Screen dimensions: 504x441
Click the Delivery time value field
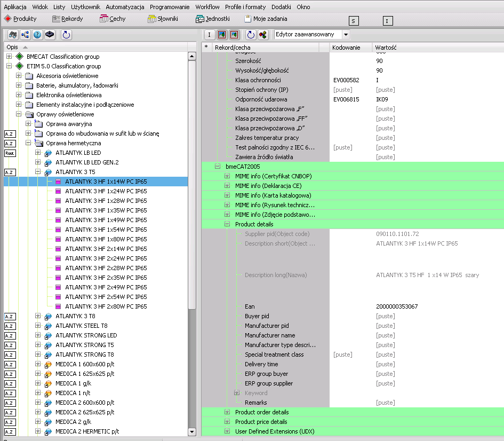pyautogui.click(x=438, y=364)
